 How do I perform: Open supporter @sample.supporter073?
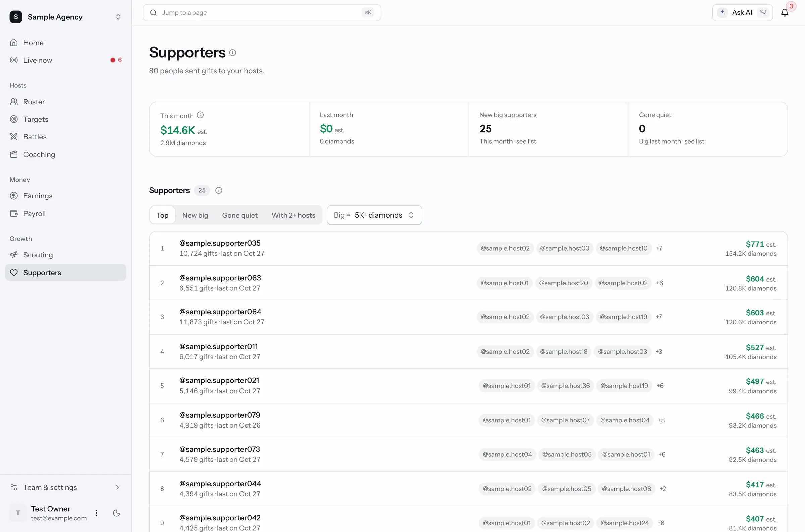(219, 449)
